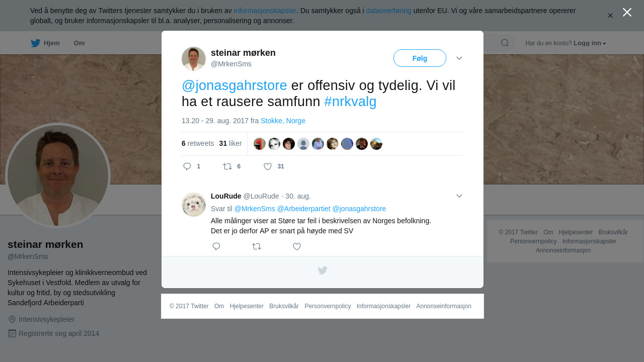Open LouRude's ferret profile picture
This screenshot has width=644, height=362.
point(194,205)
